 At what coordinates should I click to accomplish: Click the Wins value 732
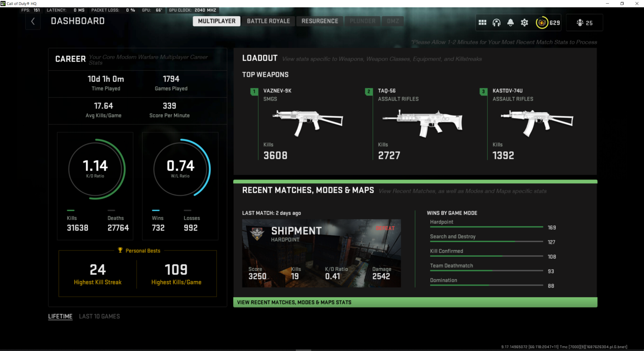(158, 228)
